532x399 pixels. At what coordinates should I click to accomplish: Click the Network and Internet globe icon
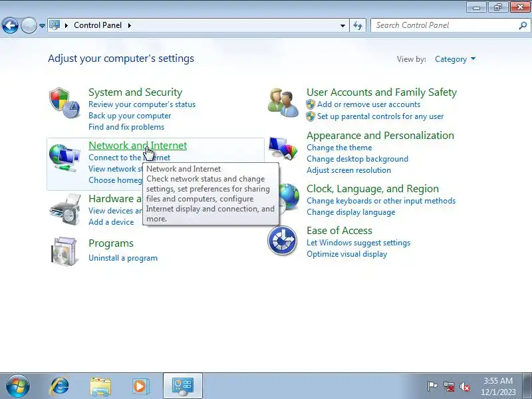65,158
